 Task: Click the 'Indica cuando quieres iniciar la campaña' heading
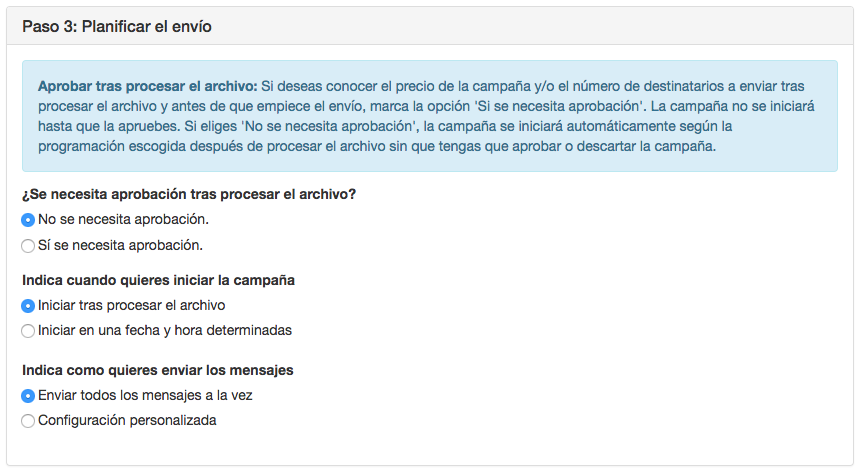pos(158,280)
